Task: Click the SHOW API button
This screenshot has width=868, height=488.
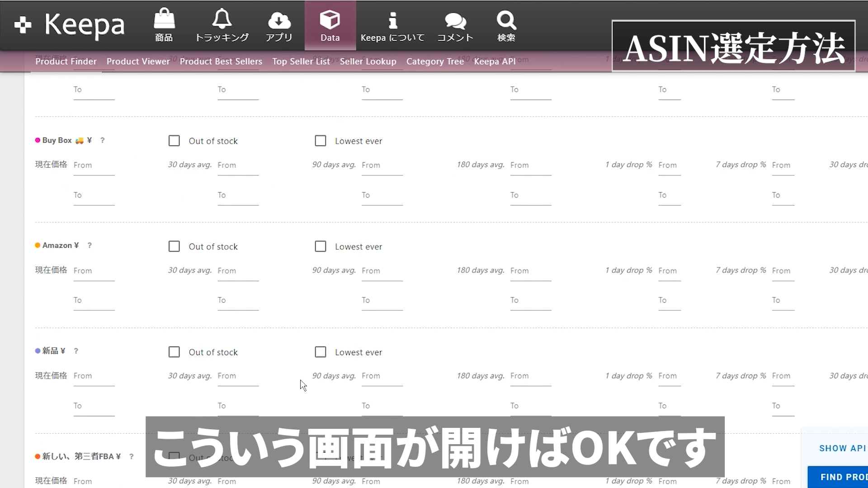Action: pos(842,448)
